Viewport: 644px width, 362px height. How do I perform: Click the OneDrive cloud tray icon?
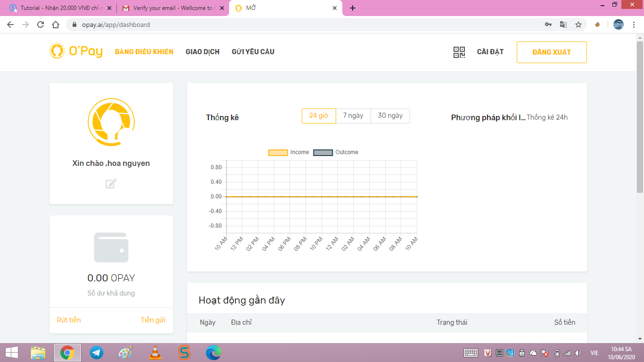coord(533,353)
